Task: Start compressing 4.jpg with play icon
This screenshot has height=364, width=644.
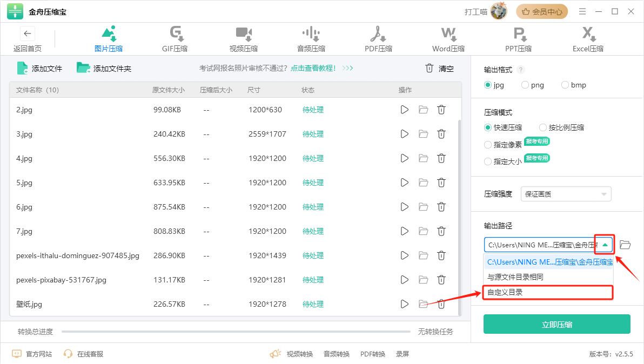Action: click(405, 158)
